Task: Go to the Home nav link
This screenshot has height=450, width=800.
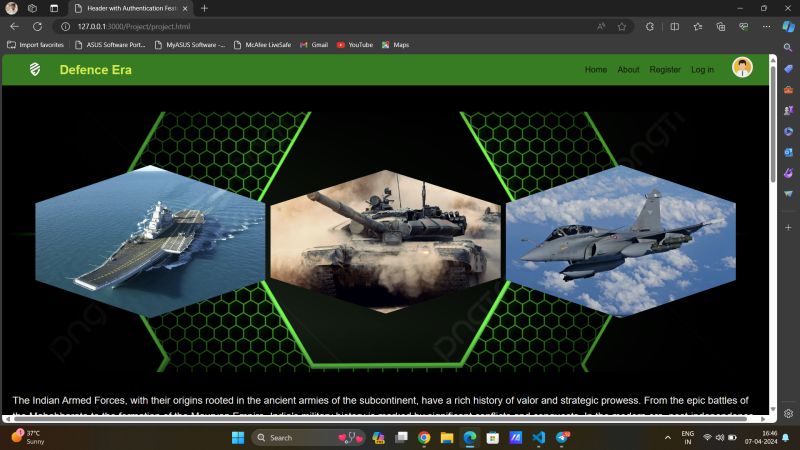Action: (x=595, y=69)
